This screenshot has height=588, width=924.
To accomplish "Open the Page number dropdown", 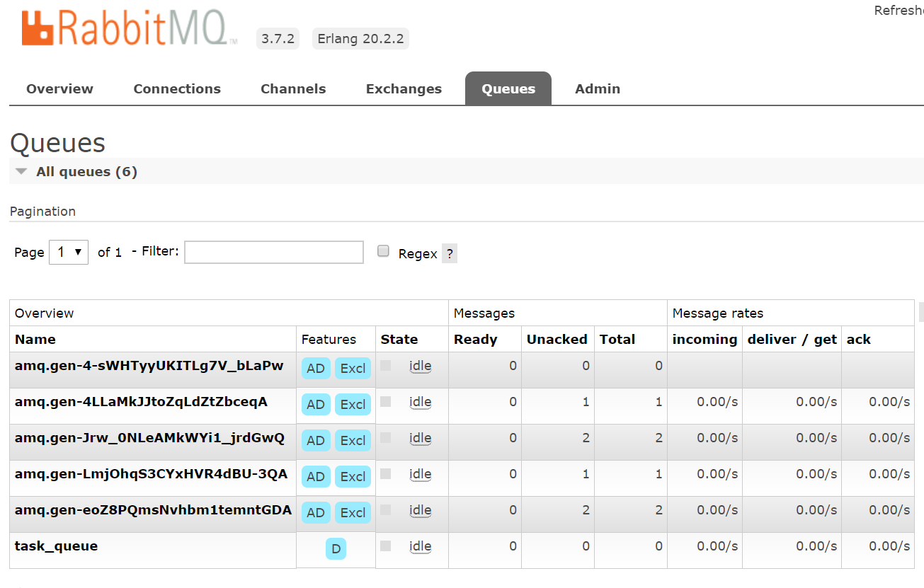I will pos(69,252).
